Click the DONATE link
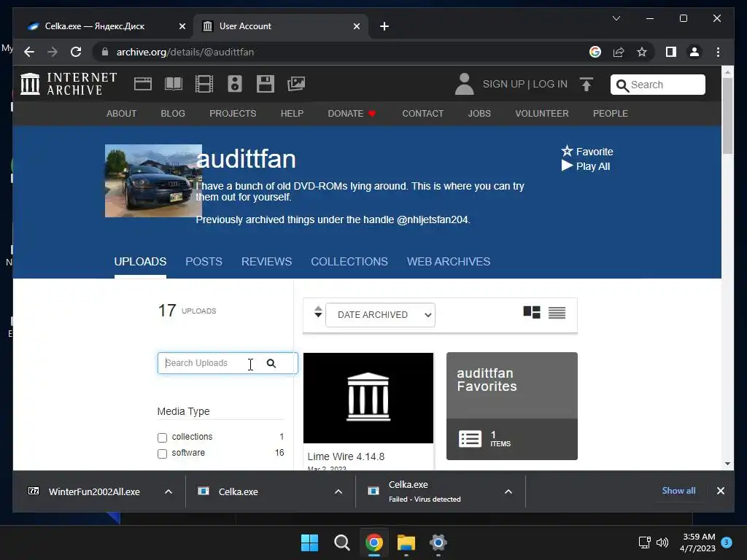 coord(352,113)
